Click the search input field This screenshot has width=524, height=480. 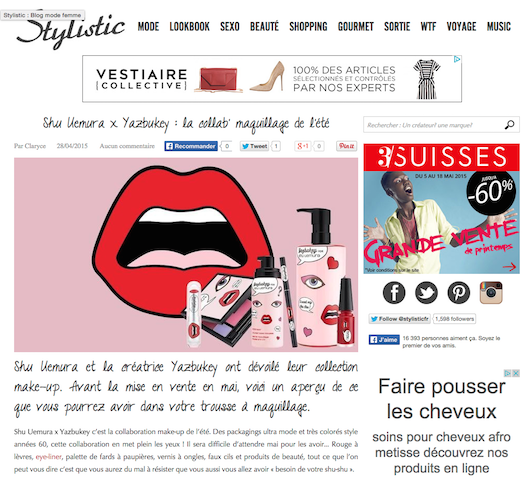click(x=434, y=125)
